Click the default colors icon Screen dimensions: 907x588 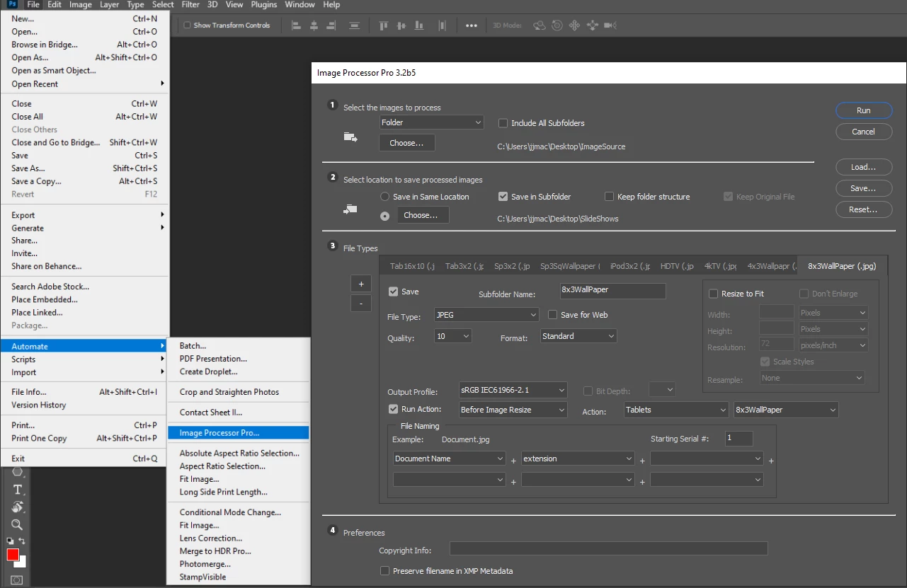click(10, 541)
